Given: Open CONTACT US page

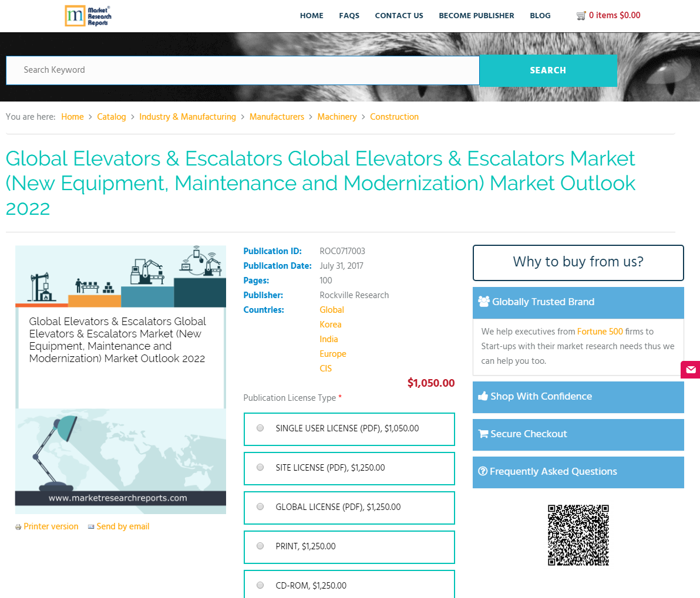Looking at the screenshot, I should (399, 16).
